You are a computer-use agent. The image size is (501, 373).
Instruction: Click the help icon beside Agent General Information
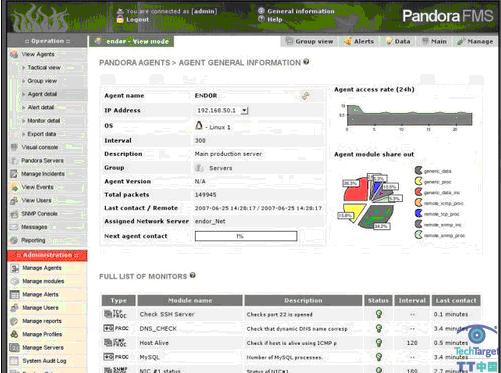click(306, 62)
